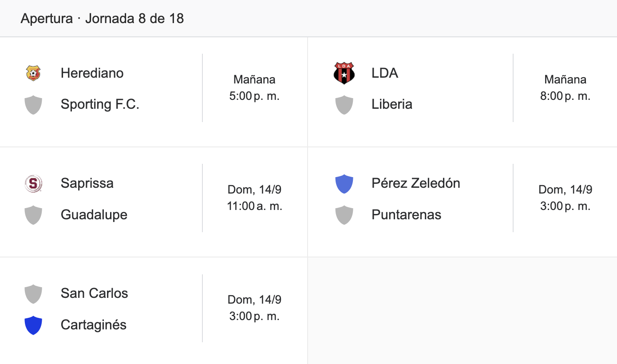
Task: Open the Puntarenas team name
Action: (407, 214)
